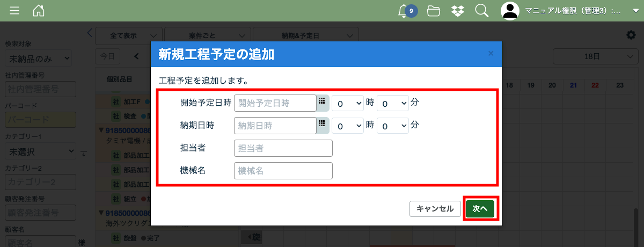Open the Dropbox icon in header
Viewport: 644px width, 247px height.
point(458,11)
